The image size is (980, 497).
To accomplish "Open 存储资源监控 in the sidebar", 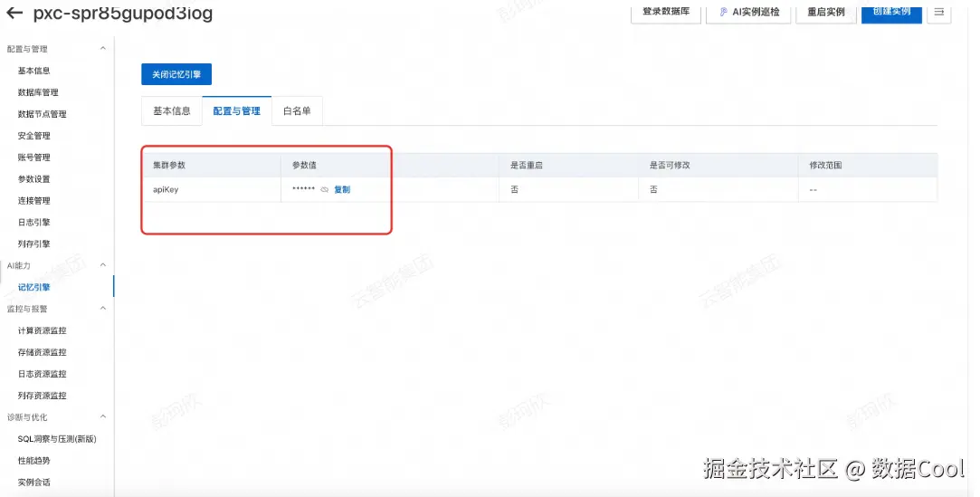I will (x=42, y=352).
